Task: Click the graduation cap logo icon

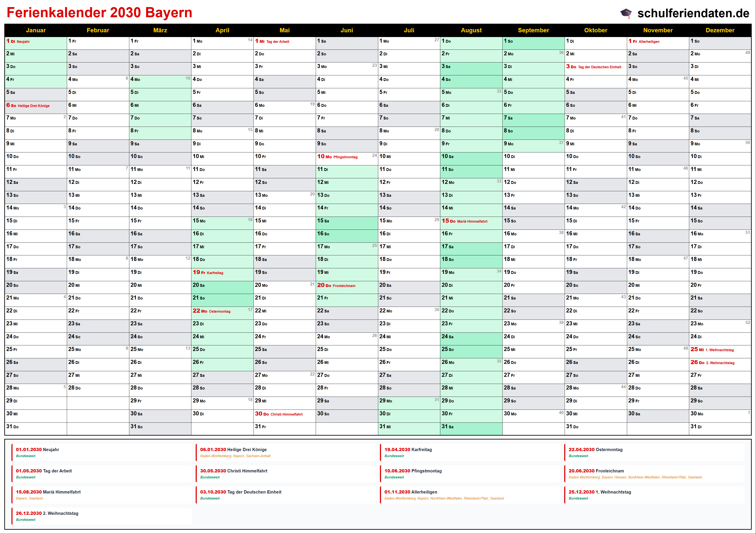Action: click(x=626, y=13)
